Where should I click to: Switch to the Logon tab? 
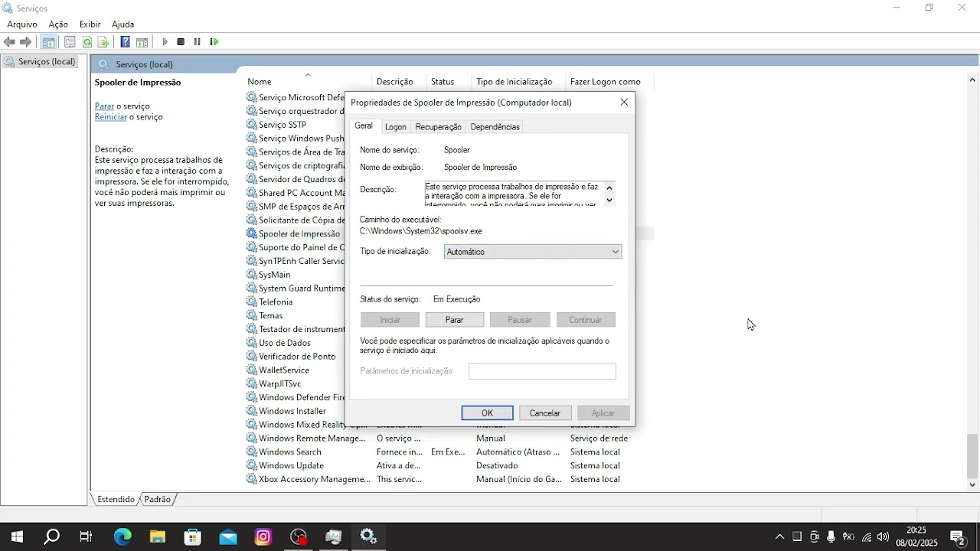pos(395,127)
